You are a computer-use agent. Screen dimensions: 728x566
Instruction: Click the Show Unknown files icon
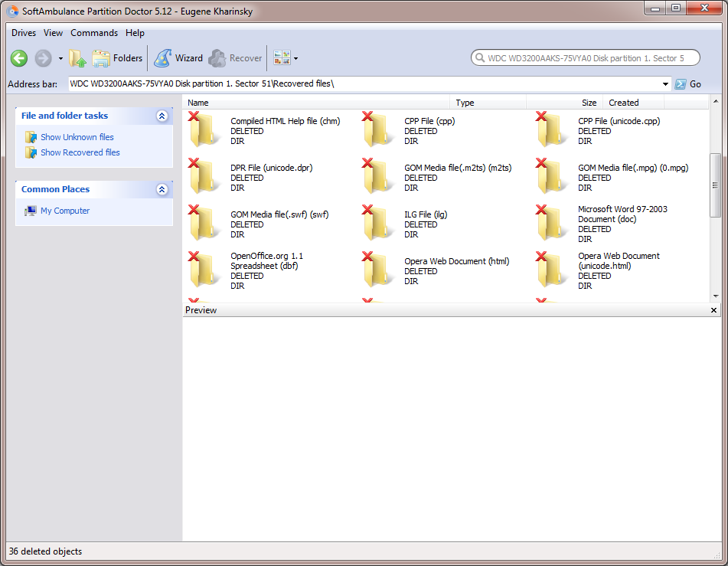pyautogui.click(x=31, y=137)
